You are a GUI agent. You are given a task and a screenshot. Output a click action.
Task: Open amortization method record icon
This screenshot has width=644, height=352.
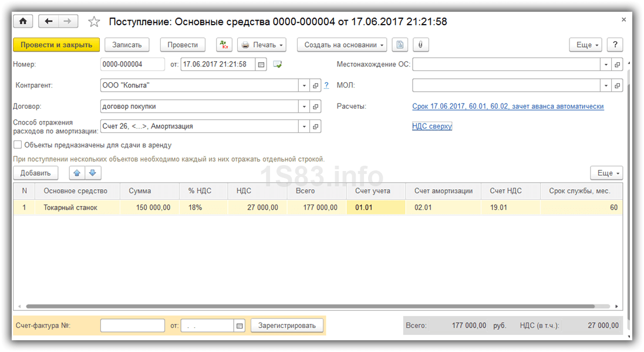click(x=315, y=126)
